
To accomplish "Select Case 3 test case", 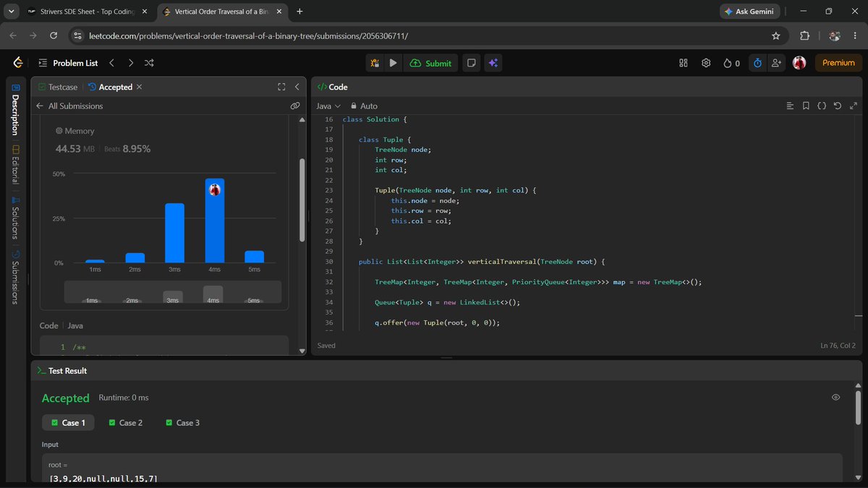I will point(182,422).
